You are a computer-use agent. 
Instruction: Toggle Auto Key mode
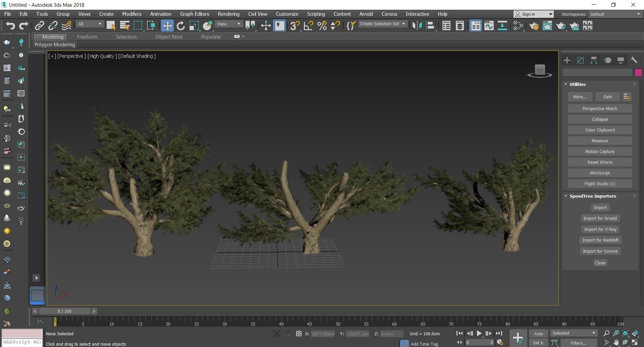tap(538, 334)
